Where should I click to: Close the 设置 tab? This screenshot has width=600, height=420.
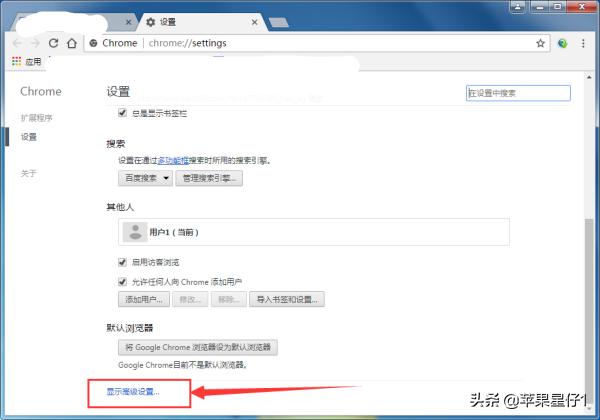(254, 23)
